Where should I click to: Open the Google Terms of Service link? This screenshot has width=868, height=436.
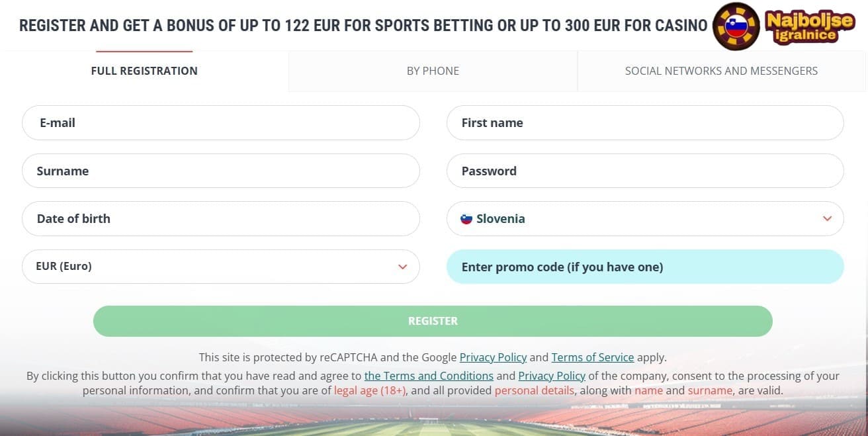593,357
